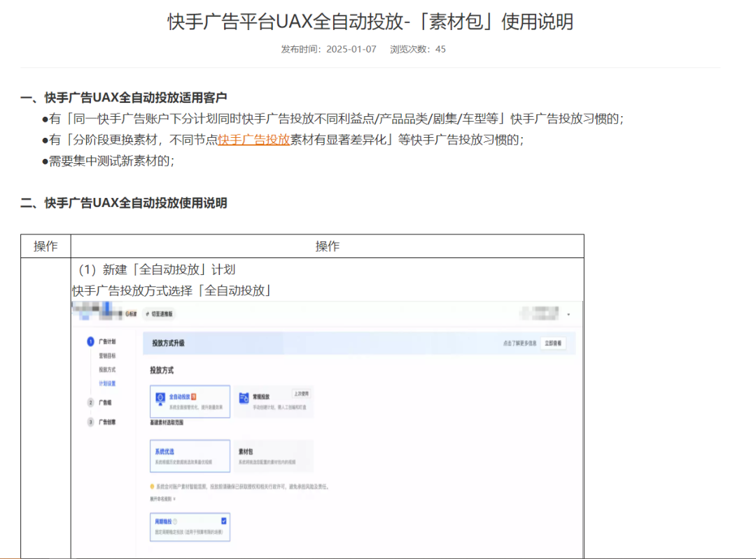Click the step 2 circle icon for 广告组
This screenshot has width=756, height=559.
tap(90, 402)
